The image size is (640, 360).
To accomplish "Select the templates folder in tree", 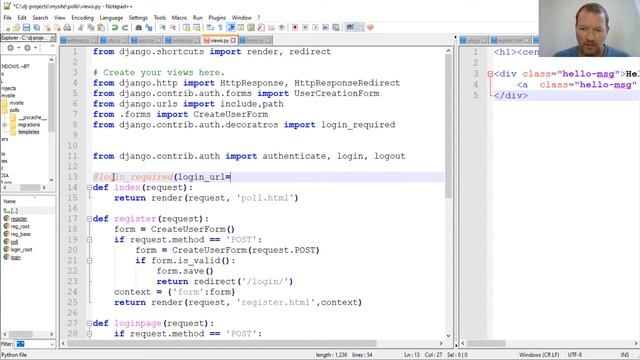I will coord(29,132).
